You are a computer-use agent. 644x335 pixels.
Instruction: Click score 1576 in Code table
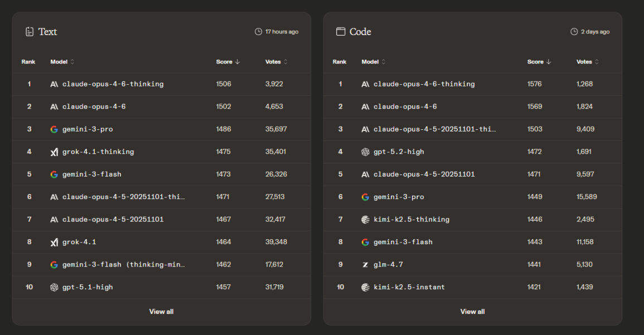(534, 84)
